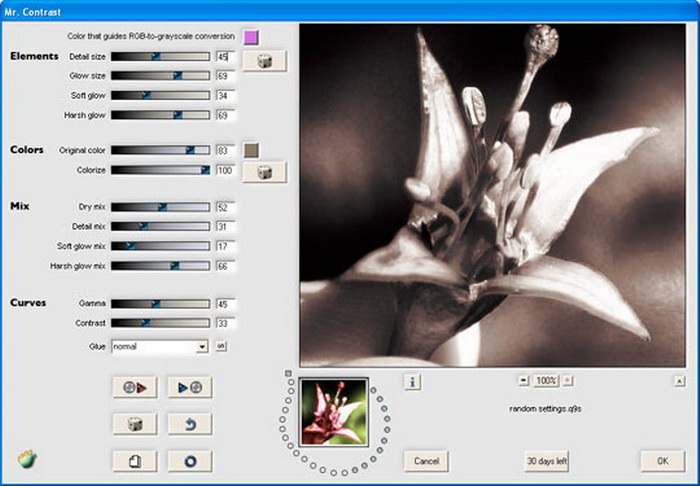The image size is (700, 486).
Task: Open the brown Colorize color swatch
Action: pos(251,150)
